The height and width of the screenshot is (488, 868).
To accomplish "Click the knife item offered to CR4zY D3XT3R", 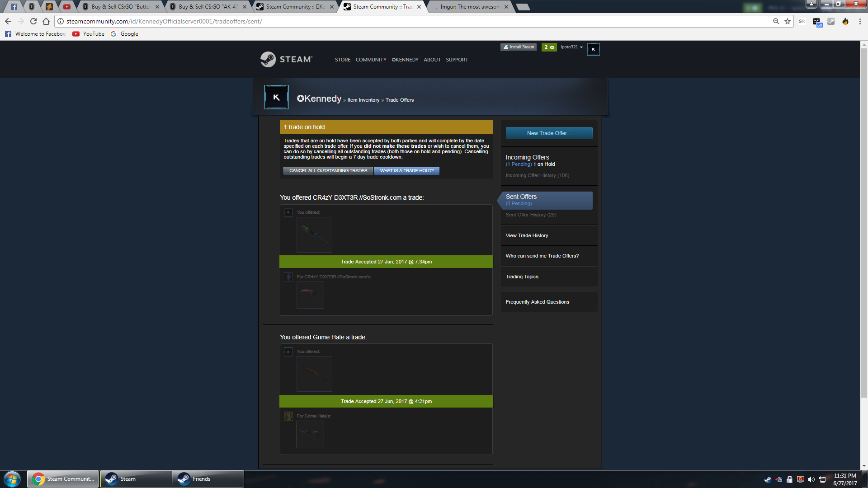I will [x=314, y=235].
